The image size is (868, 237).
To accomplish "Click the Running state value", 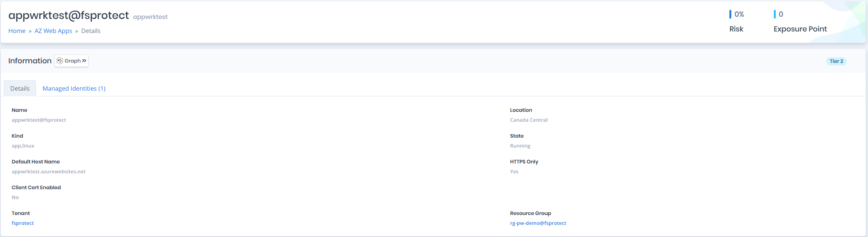I will point(520,146).
